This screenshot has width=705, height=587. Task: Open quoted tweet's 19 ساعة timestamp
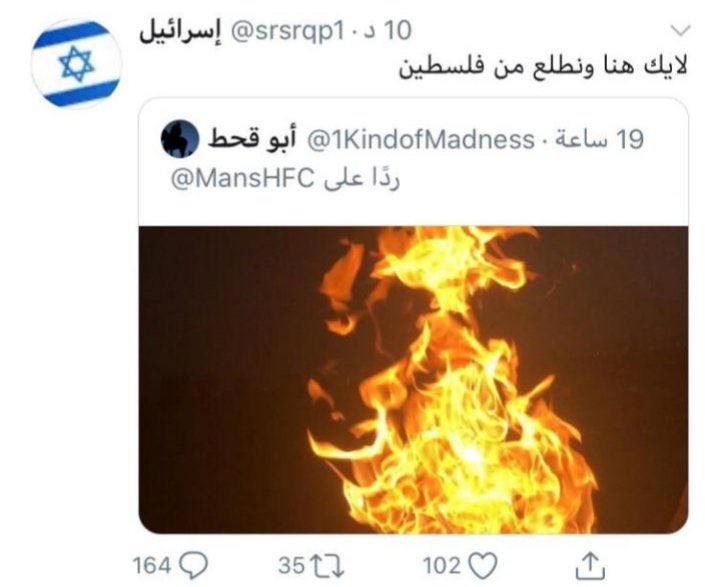(600, 139)
